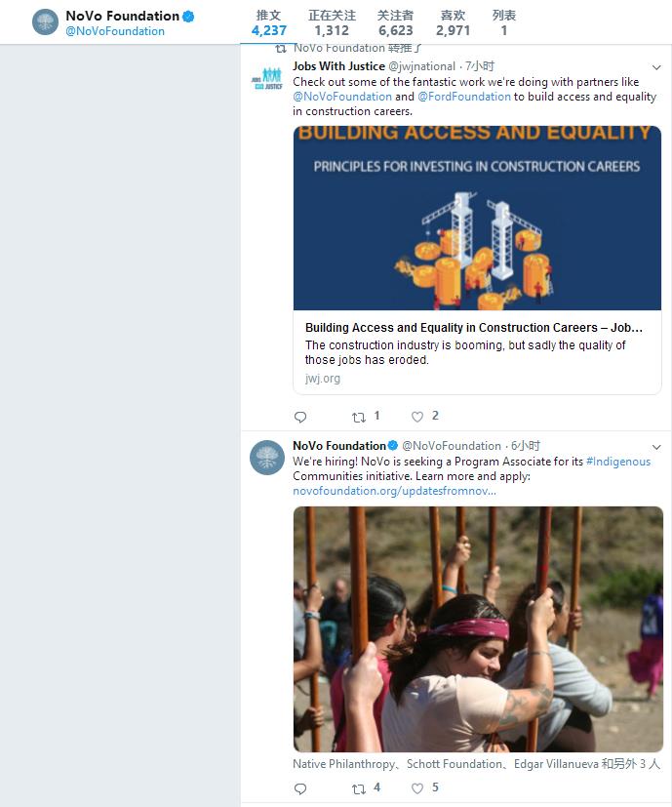The height and width of the screenshot is (807, 672).
Task: Like the Jobs With Justice tweet
Action: [x=417, y=417]
